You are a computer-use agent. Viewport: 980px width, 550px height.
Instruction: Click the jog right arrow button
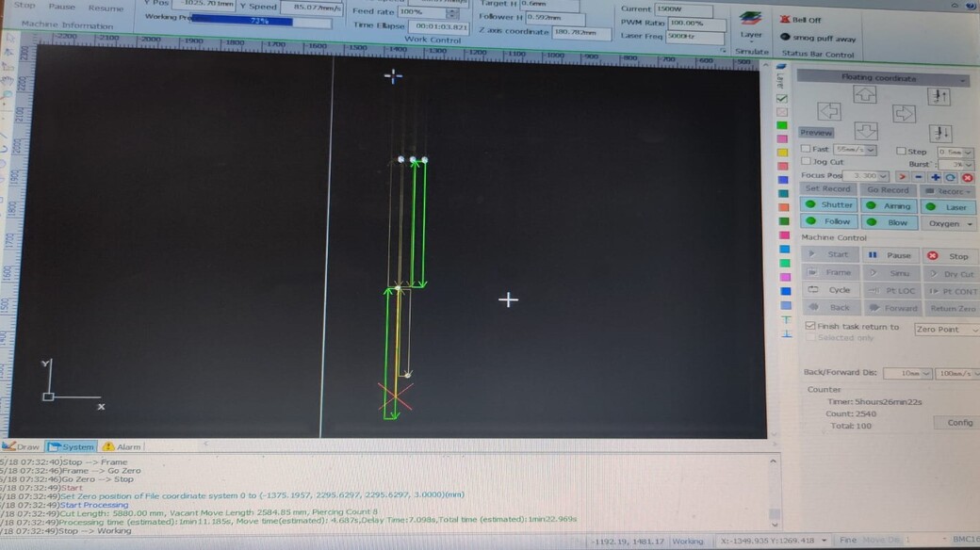pos(903,113)
